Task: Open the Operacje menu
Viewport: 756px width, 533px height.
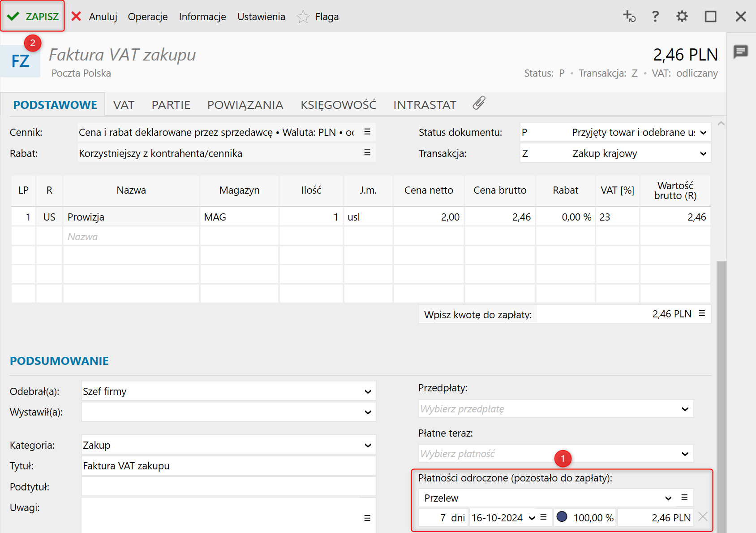Action: (x=147, y=17)
